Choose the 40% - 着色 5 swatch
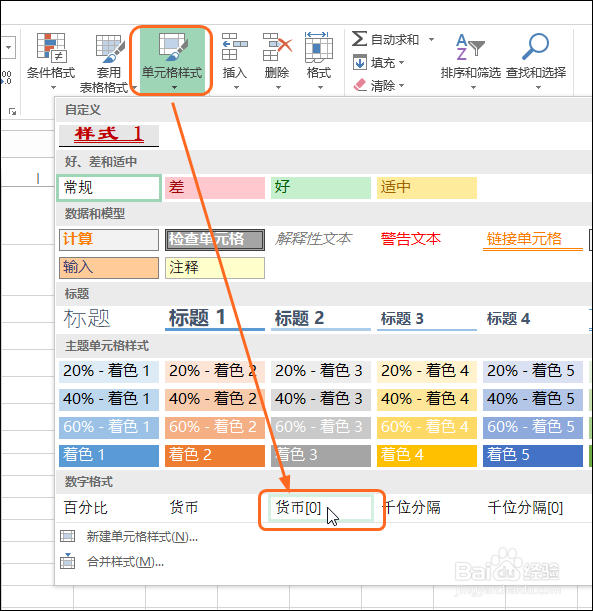Screen dimensions: 593x611 (x=533, y=399)
